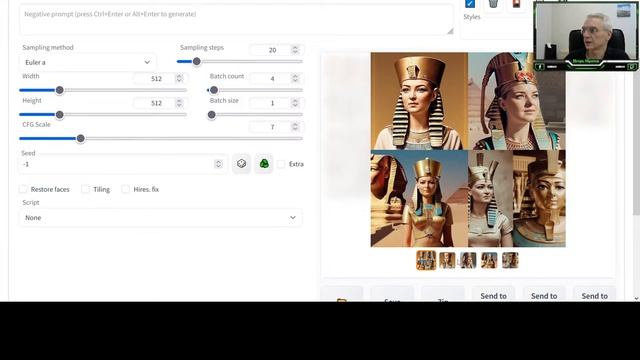Select the second thumbnail below gallery
The width and height of the screenshot is (640, 360).
click(x=447, y=260)
